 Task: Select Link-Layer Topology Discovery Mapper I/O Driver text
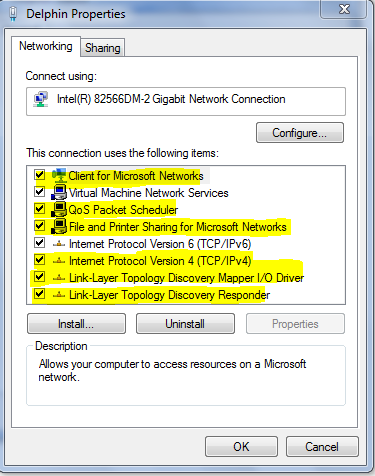(x=186, y=278)
